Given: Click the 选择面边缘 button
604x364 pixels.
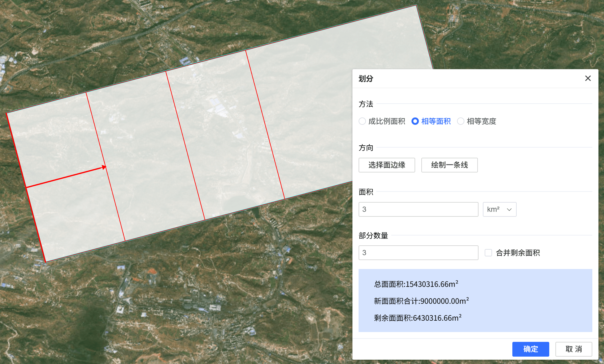Looking at the screenshot, I should [387, 165].
